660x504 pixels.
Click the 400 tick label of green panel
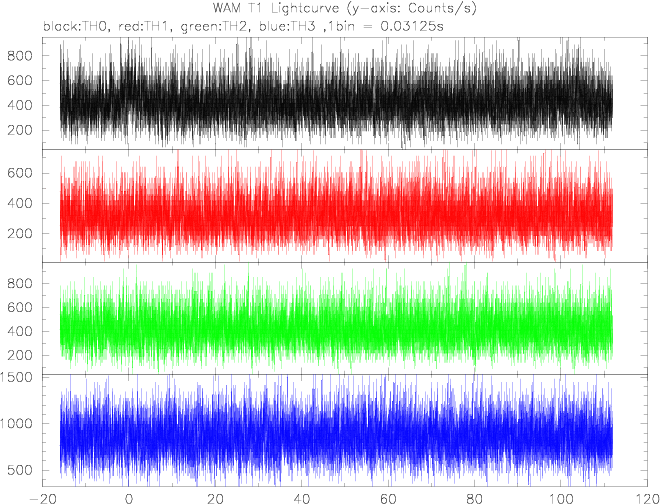[x=20, y=331]
